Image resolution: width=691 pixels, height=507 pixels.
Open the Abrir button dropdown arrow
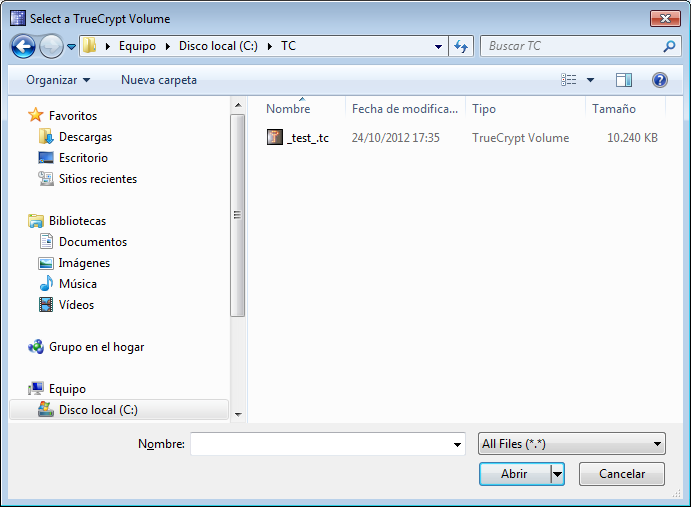(557, 474)
